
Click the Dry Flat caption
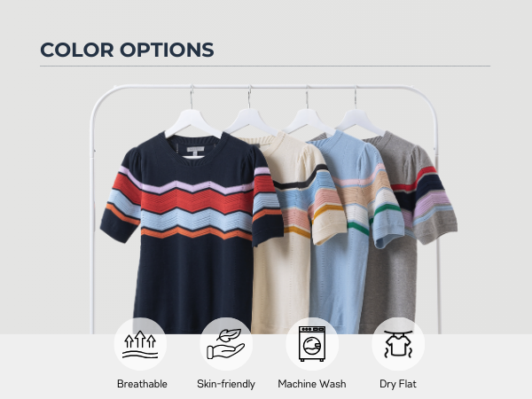click(398, 384)
